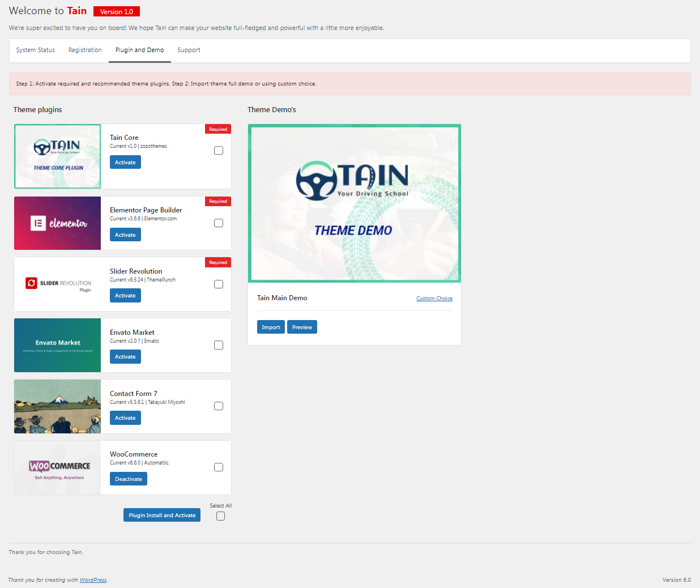The height and width of the screenshot is (588, 700).
Task: Deactivate the WooCommerce plugin
Action: pos(129,479)
